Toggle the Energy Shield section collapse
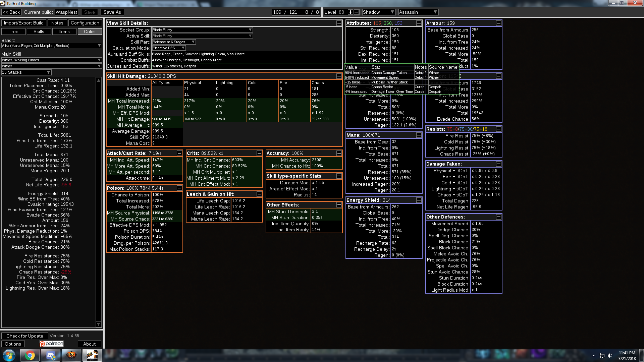 click(x=419, y=200)
